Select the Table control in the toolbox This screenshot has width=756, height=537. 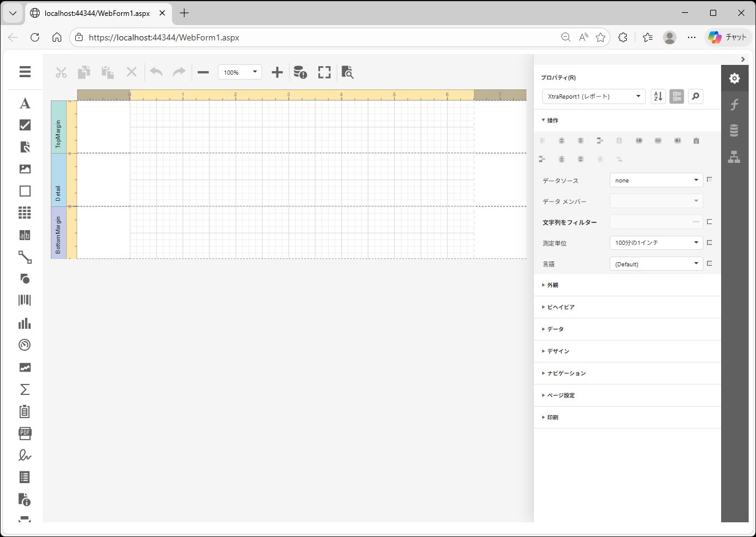(25, 213)
